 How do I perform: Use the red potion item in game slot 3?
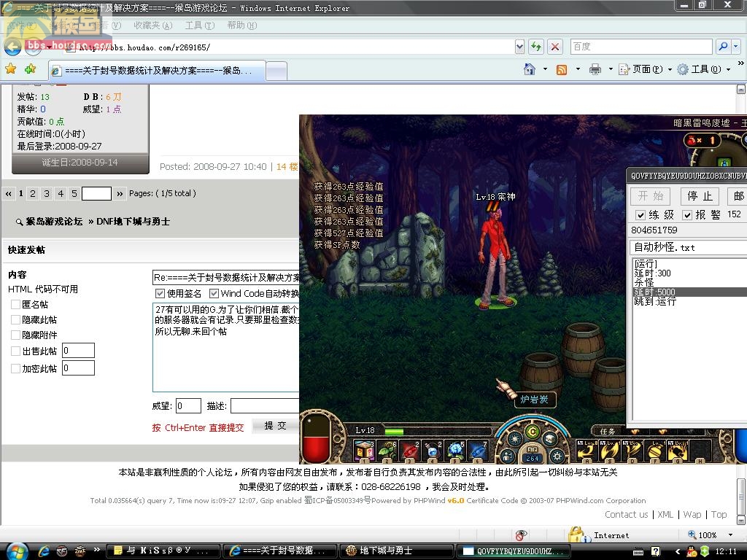(410, 451)
